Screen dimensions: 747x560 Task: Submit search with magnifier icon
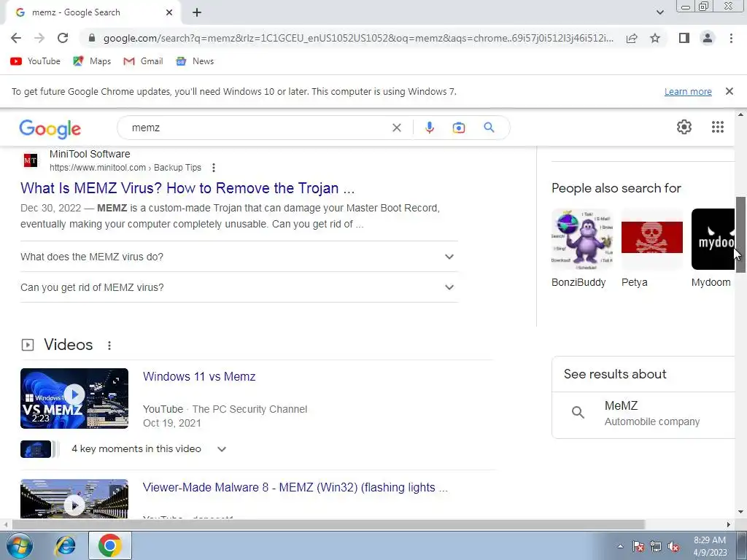(489, 128)
